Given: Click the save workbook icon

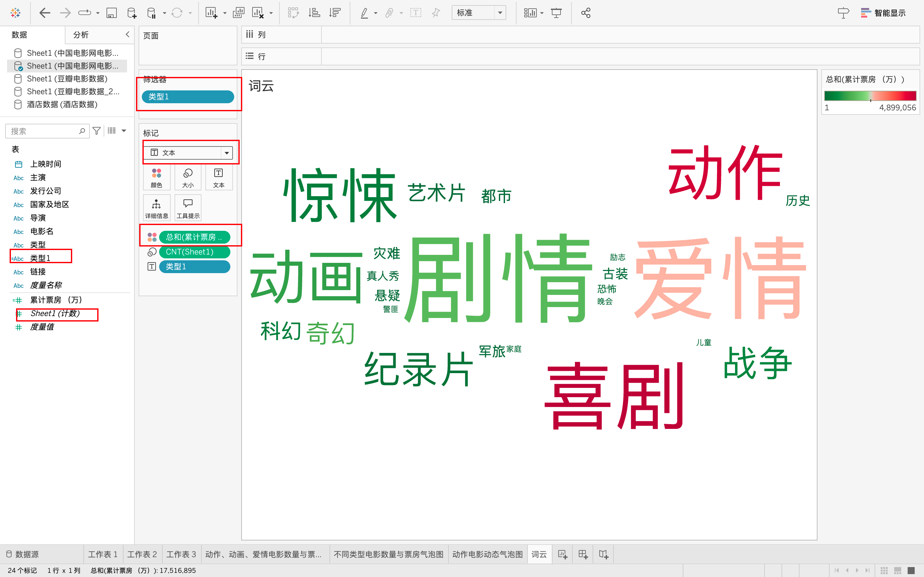Looking at the screenshot, I should coord(111,13).
